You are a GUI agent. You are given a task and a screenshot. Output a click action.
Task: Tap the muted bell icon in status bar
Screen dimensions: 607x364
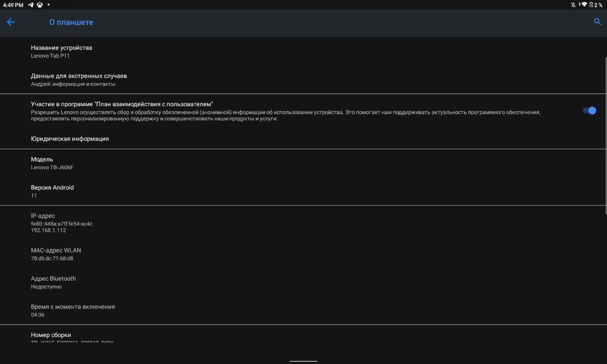point(574,5)
